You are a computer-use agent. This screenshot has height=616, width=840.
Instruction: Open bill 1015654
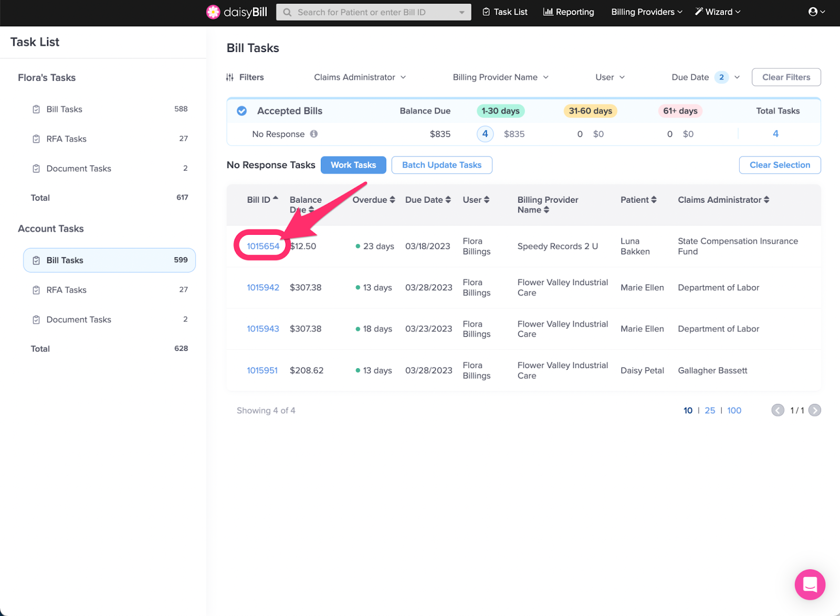click(262, 246)
